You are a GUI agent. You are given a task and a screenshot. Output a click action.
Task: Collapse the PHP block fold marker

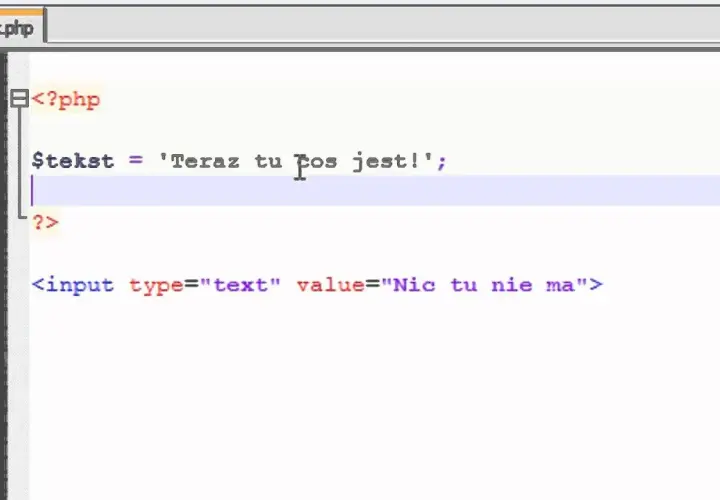(x=19, y=99)
